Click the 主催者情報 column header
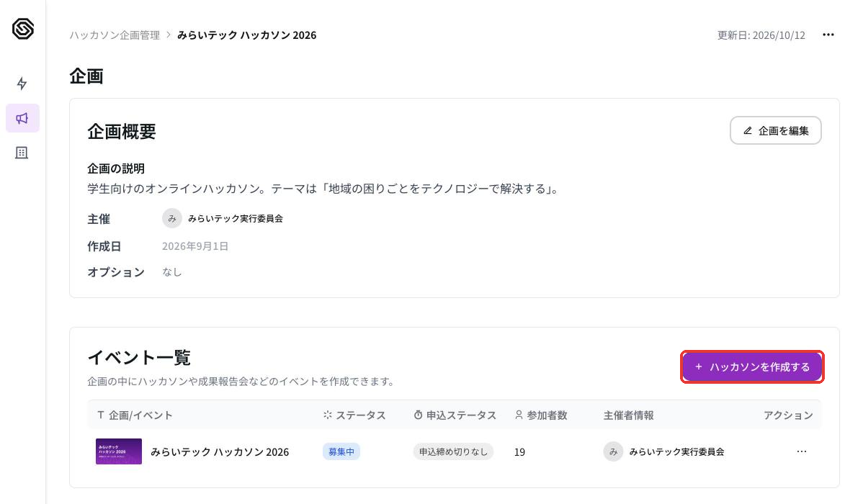 pos(629,415)
